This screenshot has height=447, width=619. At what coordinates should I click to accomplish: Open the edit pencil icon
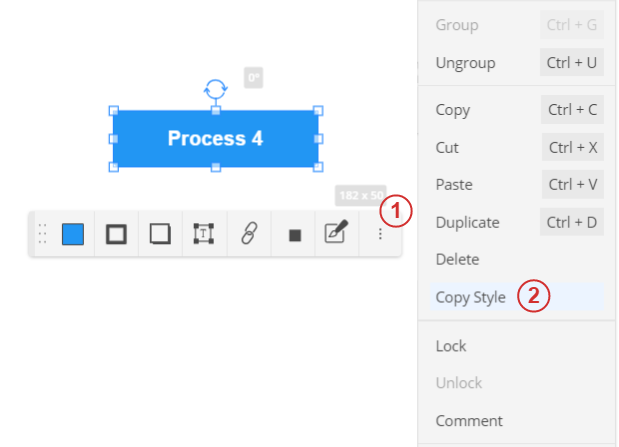coord(336,231)
